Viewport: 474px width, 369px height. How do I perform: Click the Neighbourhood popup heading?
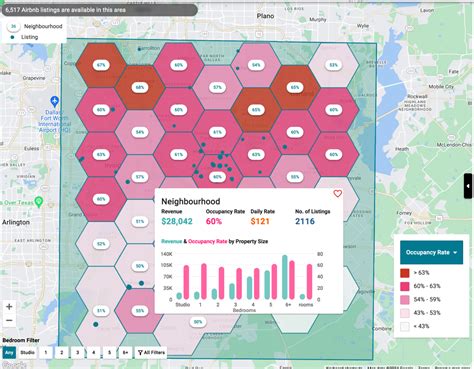(x=191, y=201)
